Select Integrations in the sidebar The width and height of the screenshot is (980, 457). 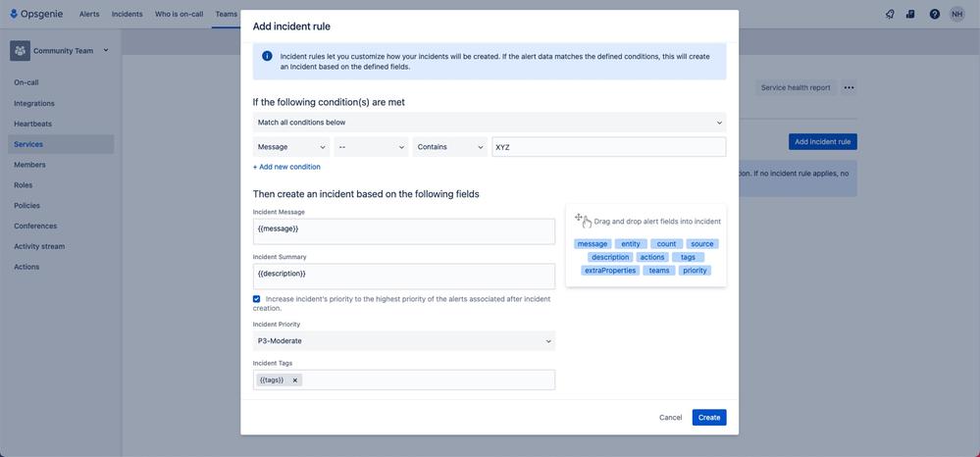click(34, 103)
